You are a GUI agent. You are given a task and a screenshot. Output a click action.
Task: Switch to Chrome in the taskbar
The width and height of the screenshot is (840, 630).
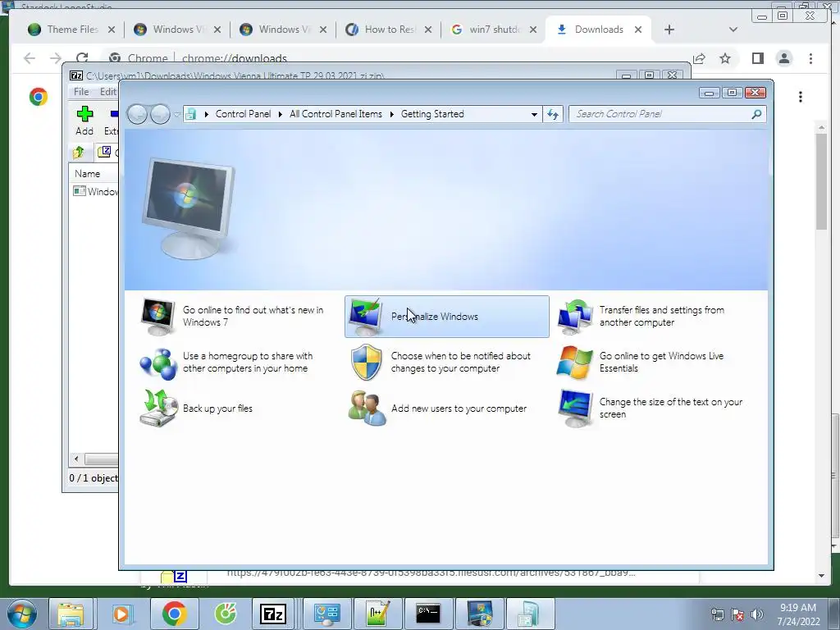pyautogui.click(x=174, y=614)
